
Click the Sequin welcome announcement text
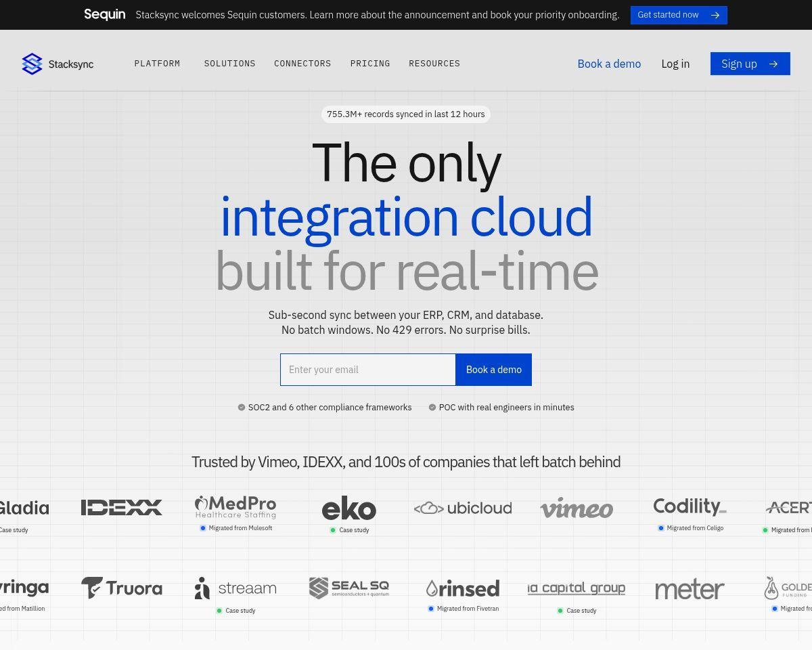(x=377, y=15)
